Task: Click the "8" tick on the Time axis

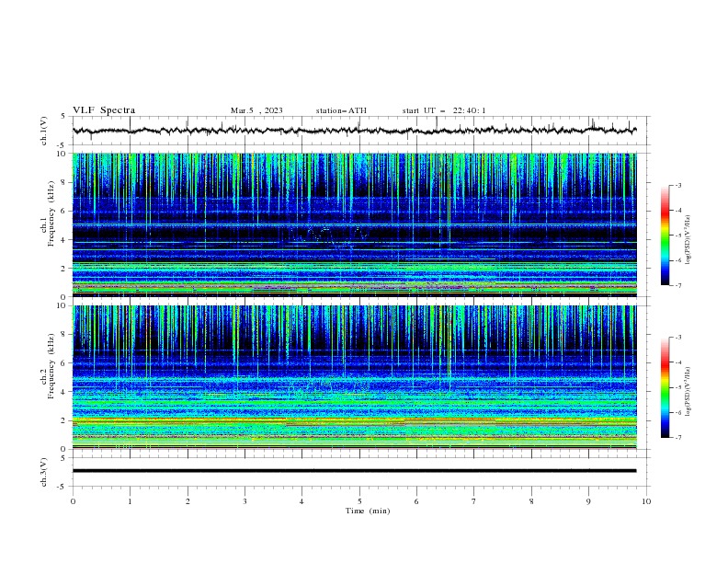Action: [531, 501]
